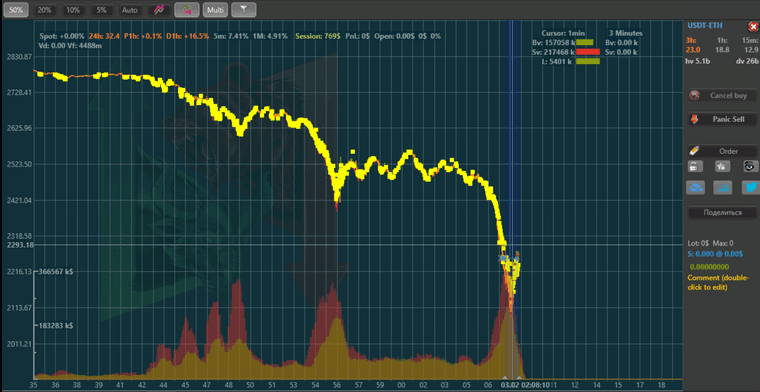Screen dimensions: 760x392
Task: Toggle the eye visibility icon
Action: click(x=750, y=166)
